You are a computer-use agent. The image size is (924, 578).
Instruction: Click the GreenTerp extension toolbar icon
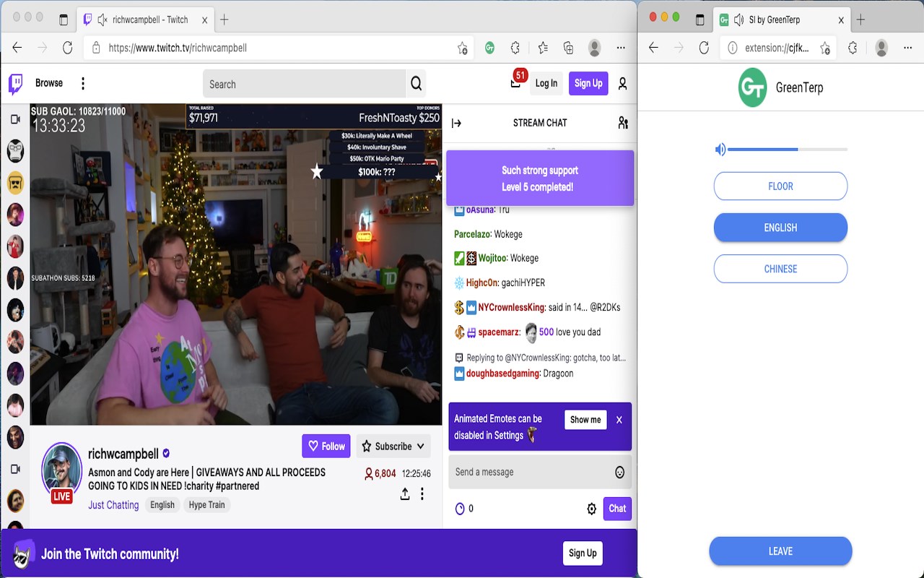(489, 48)
